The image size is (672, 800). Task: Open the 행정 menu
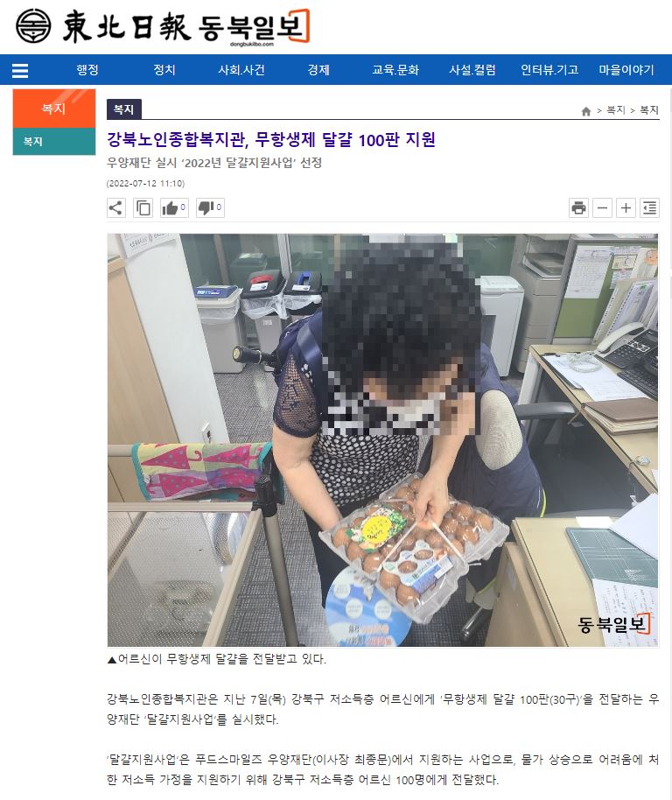pos(87,70)
